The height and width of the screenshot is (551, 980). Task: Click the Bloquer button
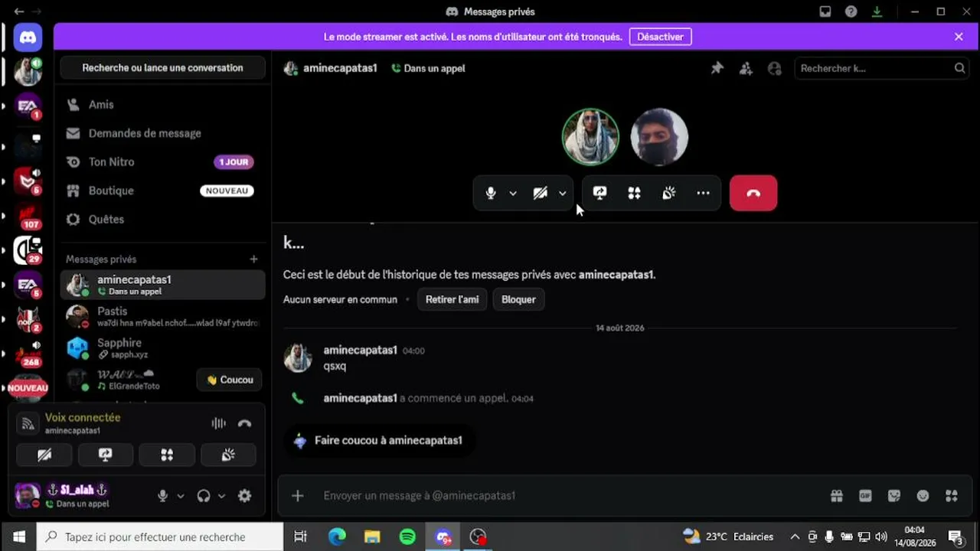pos(518,299)
